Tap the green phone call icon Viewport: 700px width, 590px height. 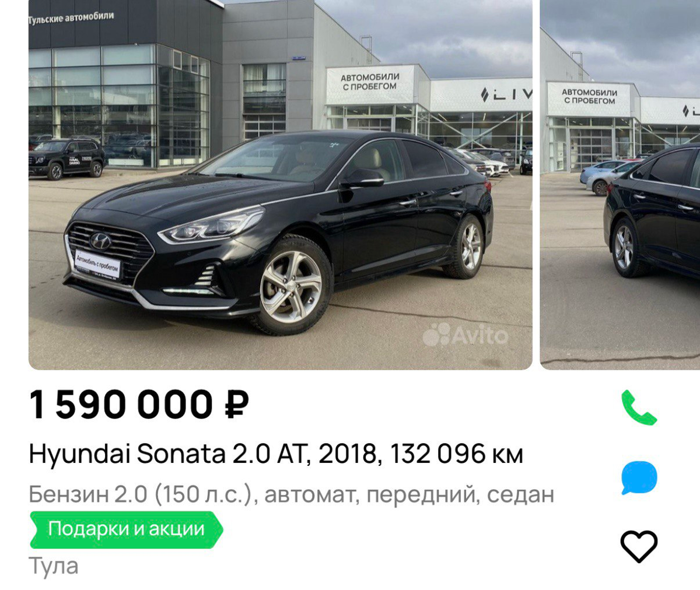(x=639, y=407)
